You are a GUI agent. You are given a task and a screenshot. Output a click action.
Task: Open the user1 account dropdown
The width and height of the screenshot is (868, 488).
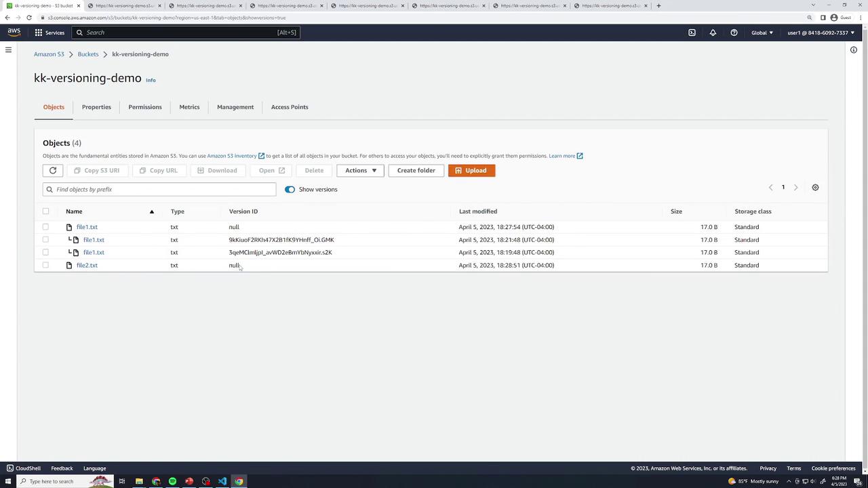821,33
